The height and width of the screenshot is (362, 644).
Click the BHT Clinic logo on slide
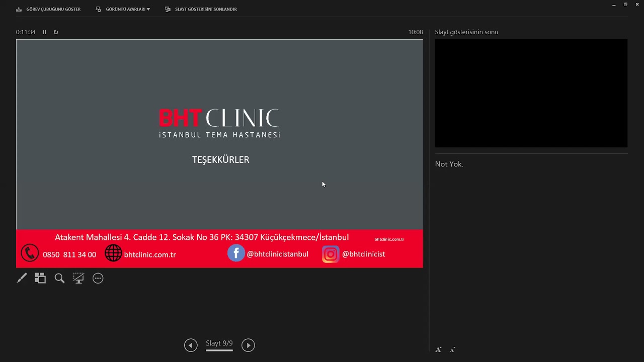219,123
